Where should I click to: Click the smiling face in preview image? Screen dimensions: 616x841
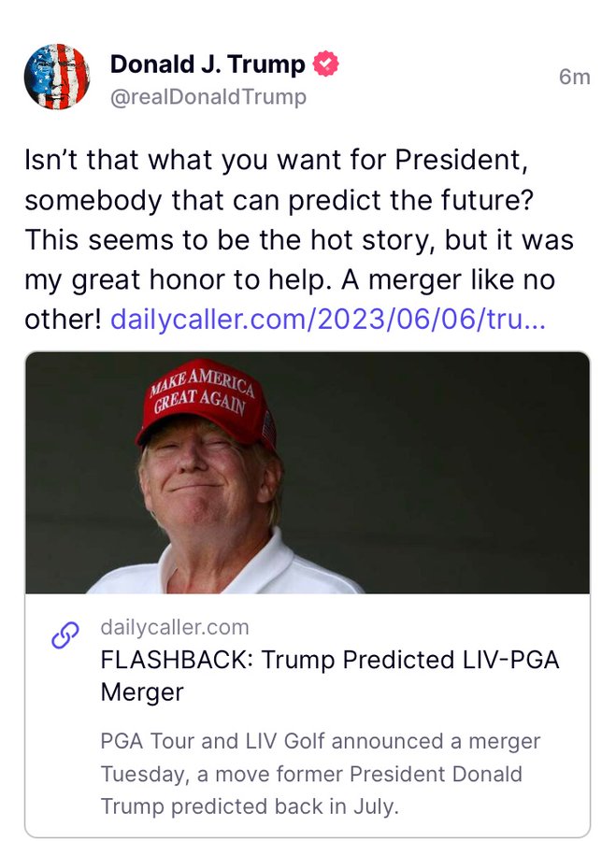(x=207, y=472)
